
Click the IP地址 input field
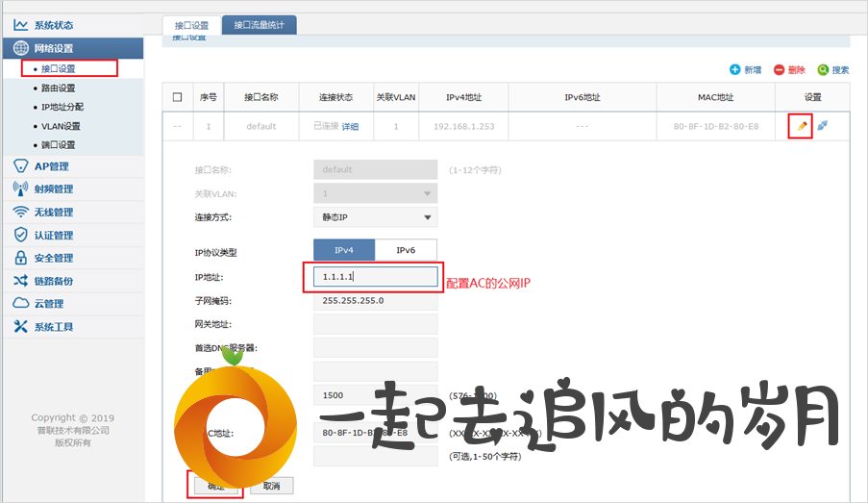[375, 276]
